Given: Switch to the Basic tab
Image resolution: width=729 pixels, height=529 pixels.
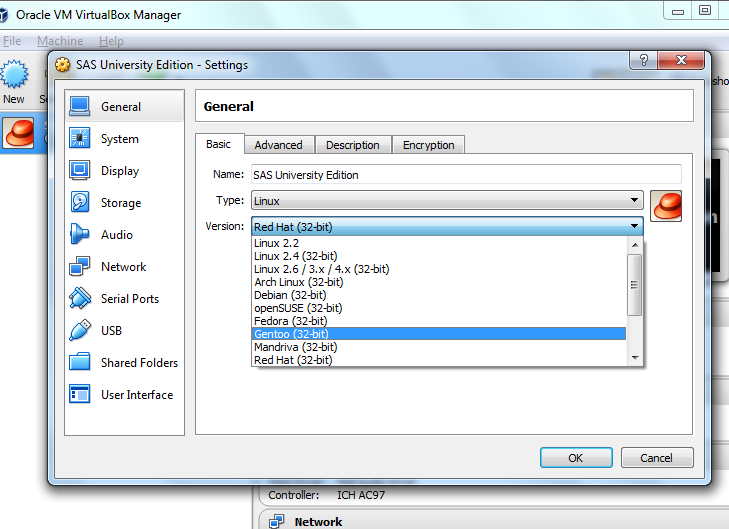Looking at the screenshot, I should (219, 144).
